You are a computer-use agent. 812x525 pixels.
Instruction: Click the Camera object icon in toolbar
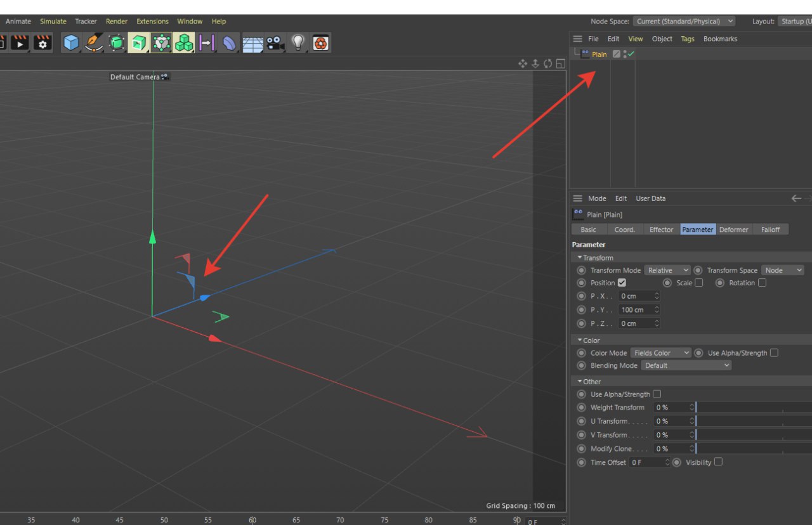click(x=275, y=42)
